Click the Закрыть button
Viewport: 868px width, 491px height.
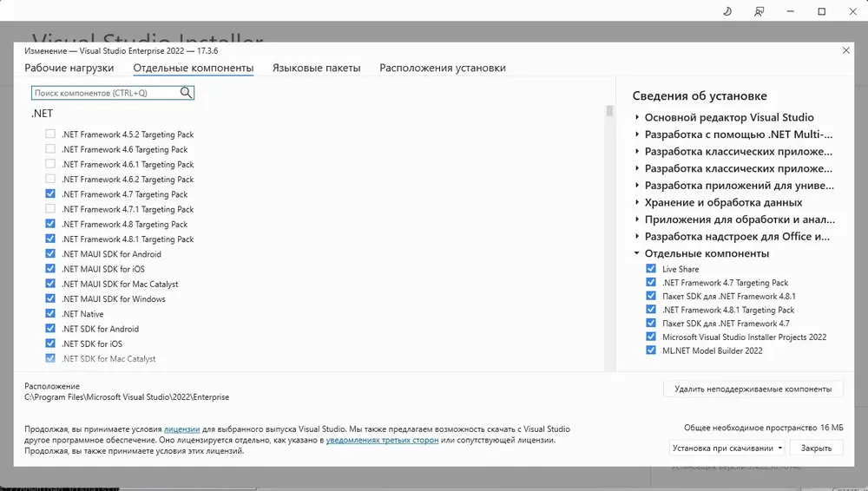[816, 448]
